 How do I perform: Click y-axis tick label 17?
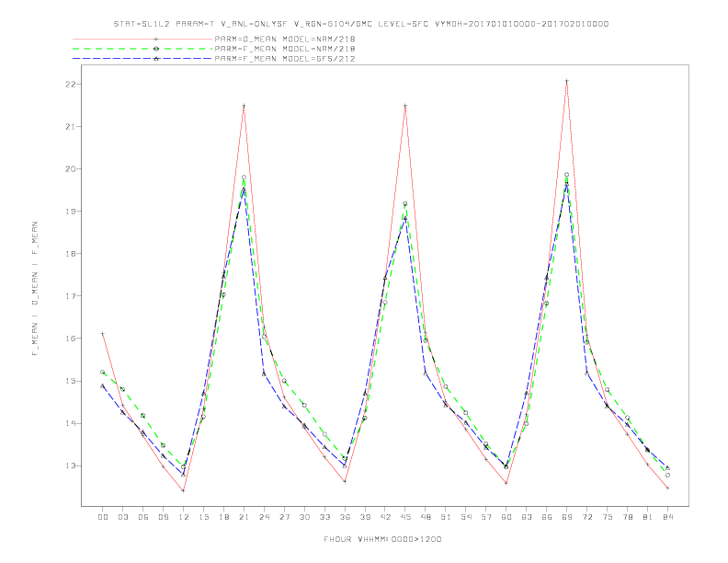(70, 296)
